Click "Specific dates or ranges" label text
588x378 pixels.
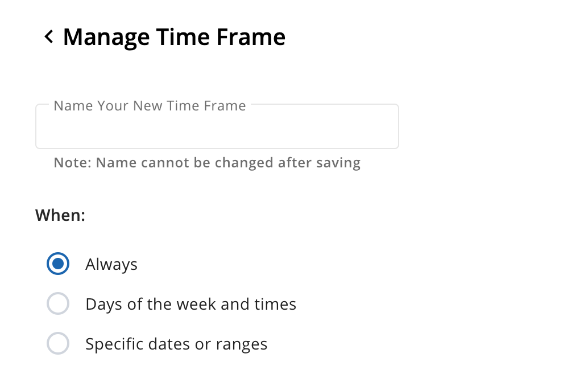click(x=176, y=344)
